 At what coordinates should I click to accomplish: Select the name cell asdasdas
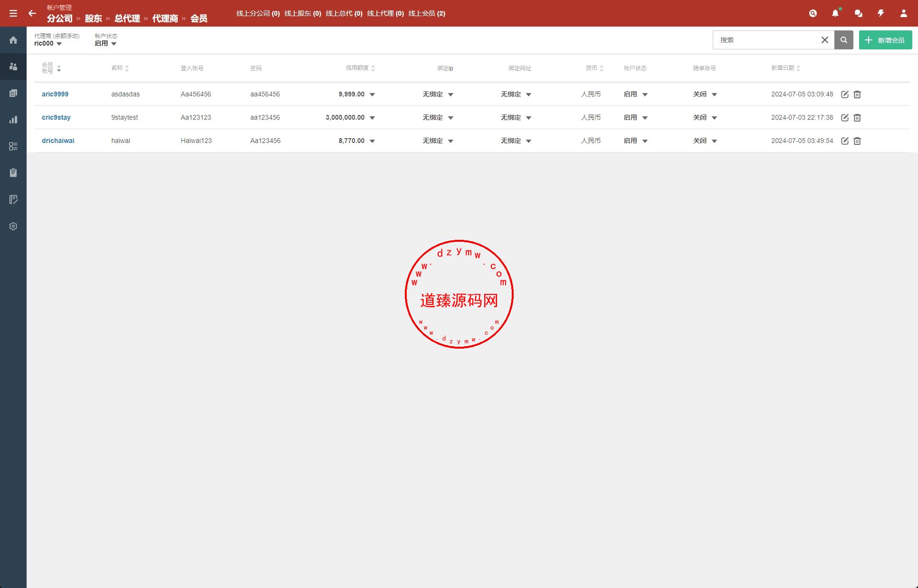click(125, 94)
